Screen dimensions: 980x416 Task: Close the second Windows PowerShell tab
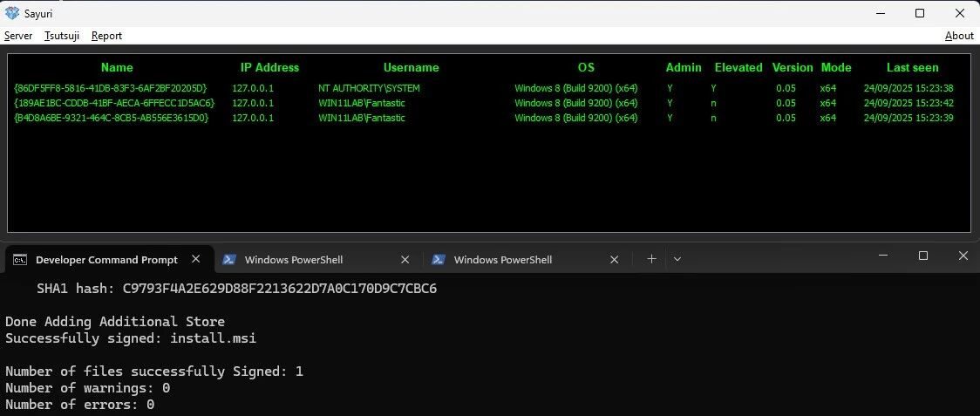(615, 259)
